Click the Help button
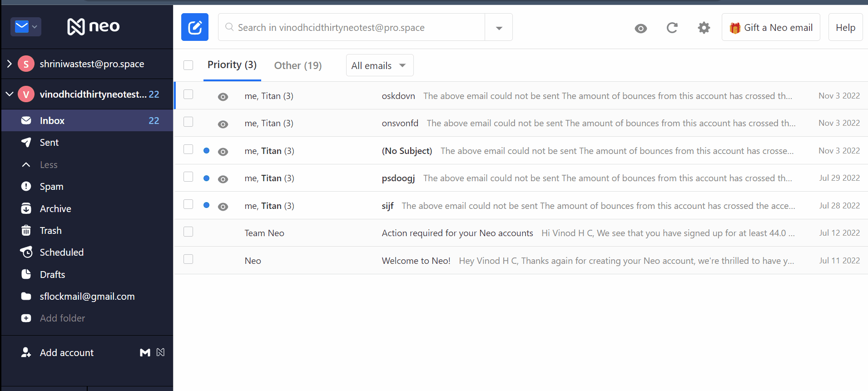The width and height of the screenshot is (868, 391). 845,28
